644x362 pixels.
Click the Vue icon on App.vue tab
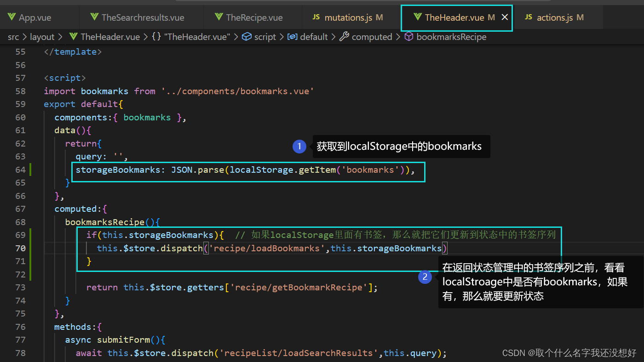tap(11, 17)
